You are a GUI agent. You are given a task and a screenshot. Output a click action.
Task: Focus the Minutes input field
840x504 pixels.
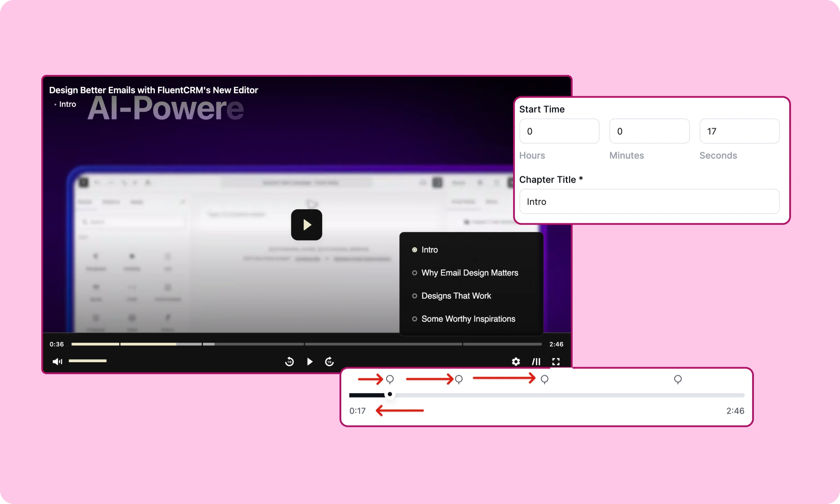tap(650, 131)
